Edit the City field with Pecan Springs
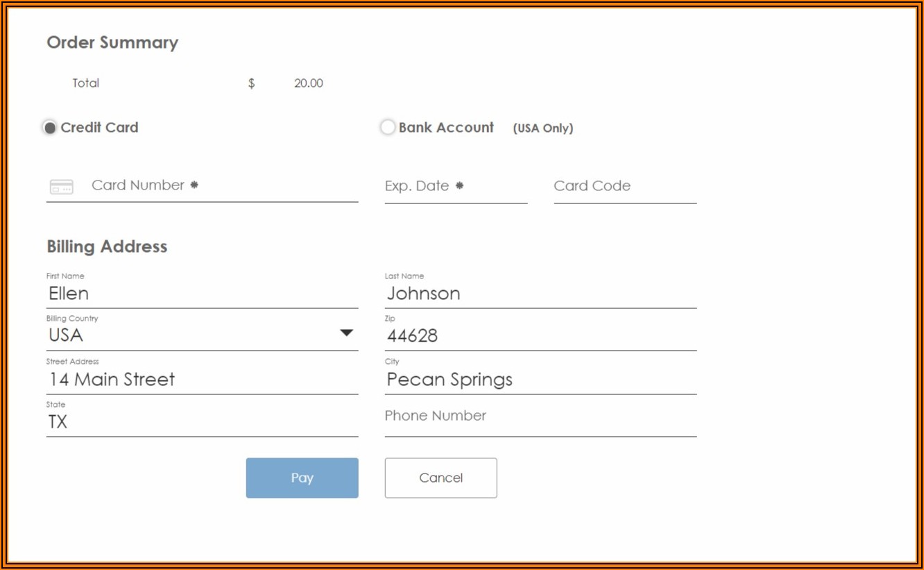This screenshot has width=924, height=570. coord(540,380)
